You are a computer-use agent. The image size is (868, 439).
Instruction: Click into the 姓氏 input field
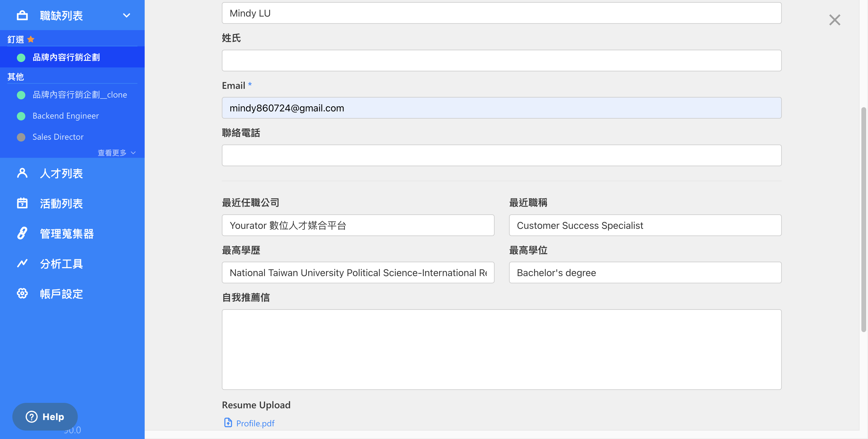click(x=501, y=61)
